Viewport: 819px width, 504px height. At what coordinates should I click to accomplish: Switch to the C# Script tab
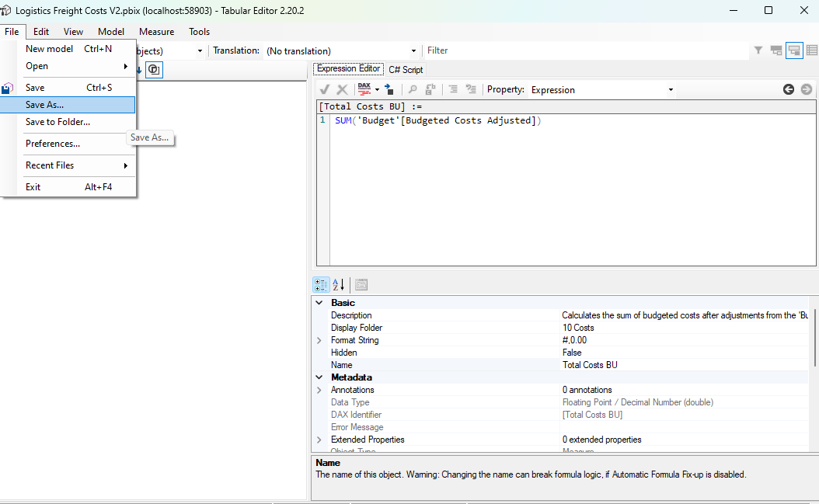click(406, 68)
